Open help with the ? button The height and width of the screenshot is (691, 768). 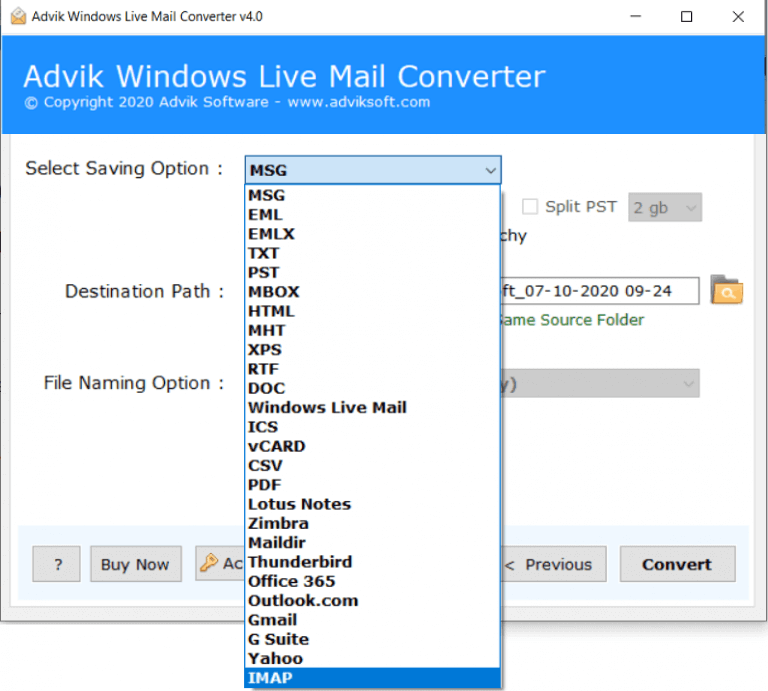click(x=56, y=564)
